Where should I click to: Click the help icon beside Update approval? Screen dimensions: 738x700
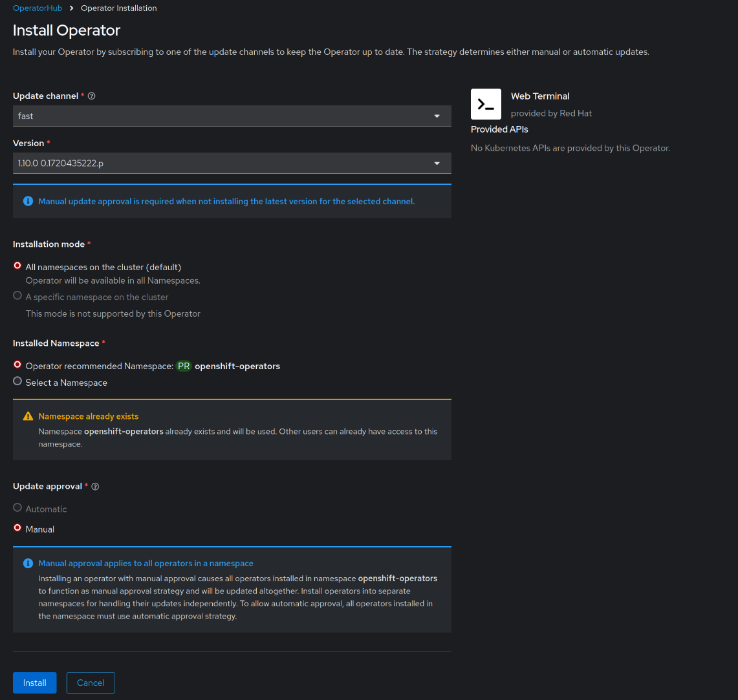tap(95, 487)
